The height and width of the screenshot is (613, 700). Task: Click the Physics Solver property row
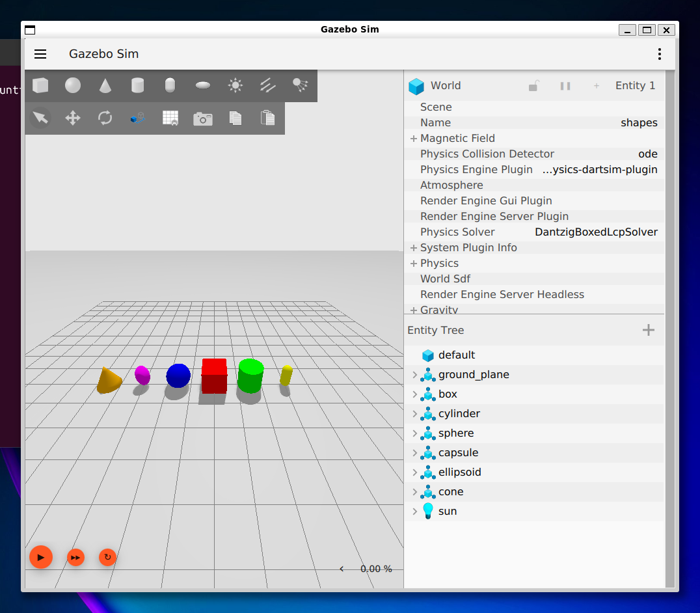[x=534, y=232]
